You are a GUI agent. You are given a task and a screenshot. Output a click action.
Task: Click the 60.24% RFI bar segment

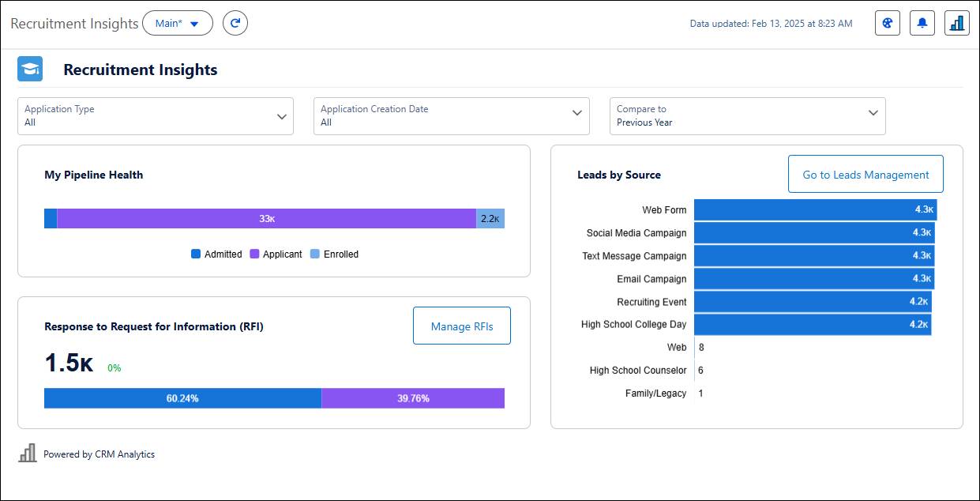[x=182, y=398]
